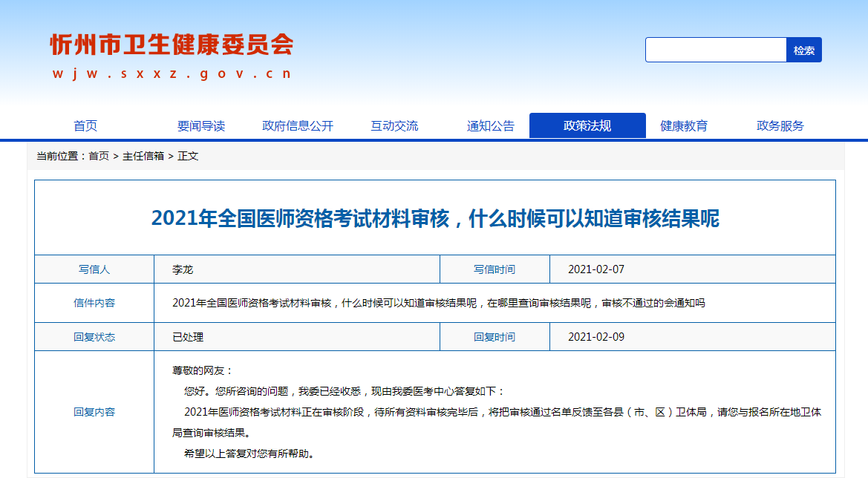Click the writer name 李龙
The image size is (868, 478).
point(180,269)
